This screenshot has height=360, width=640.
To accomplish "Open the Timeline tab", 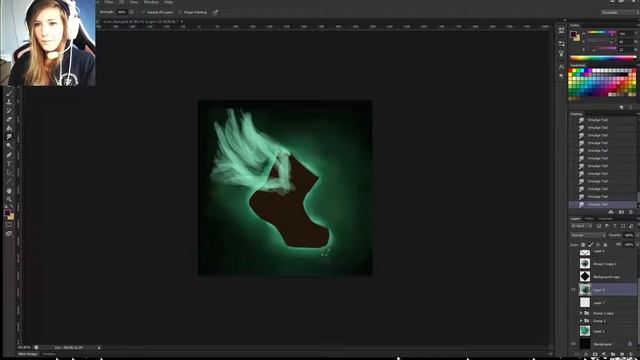I will click(x=49, y=354).
